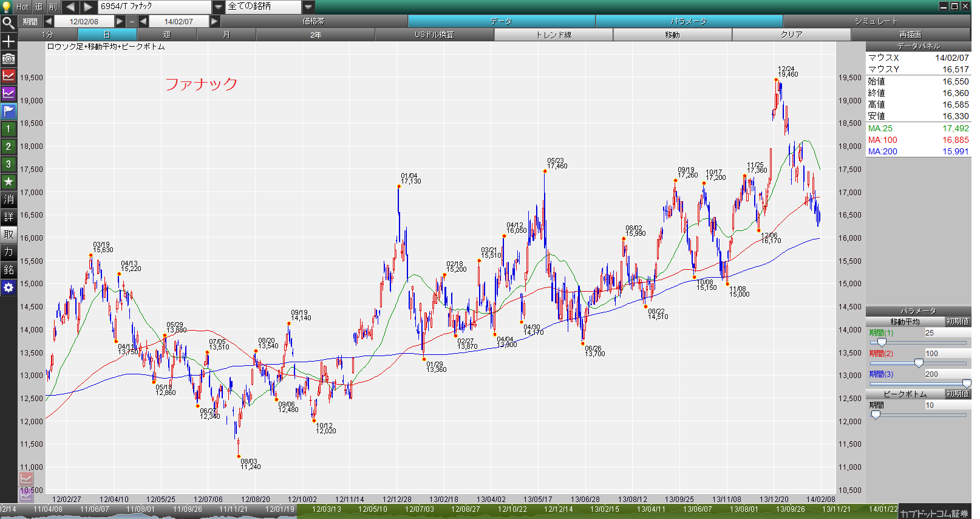980x519 pixels.
Task: Adjust the ピークボトム 期間 slider
Action: pyautogui.click(x=876, y=414)
